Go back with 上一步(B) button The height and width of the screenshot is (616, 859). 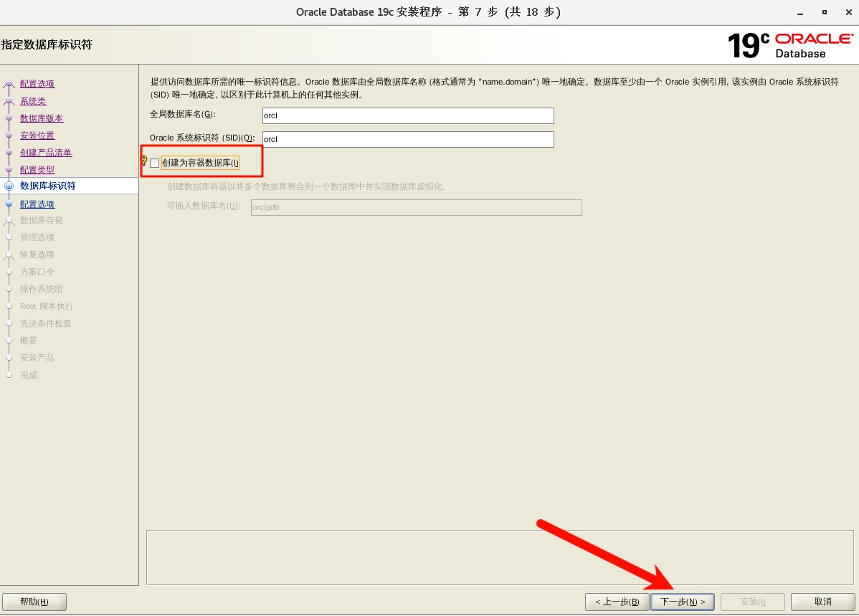click(x=617, y=602)
